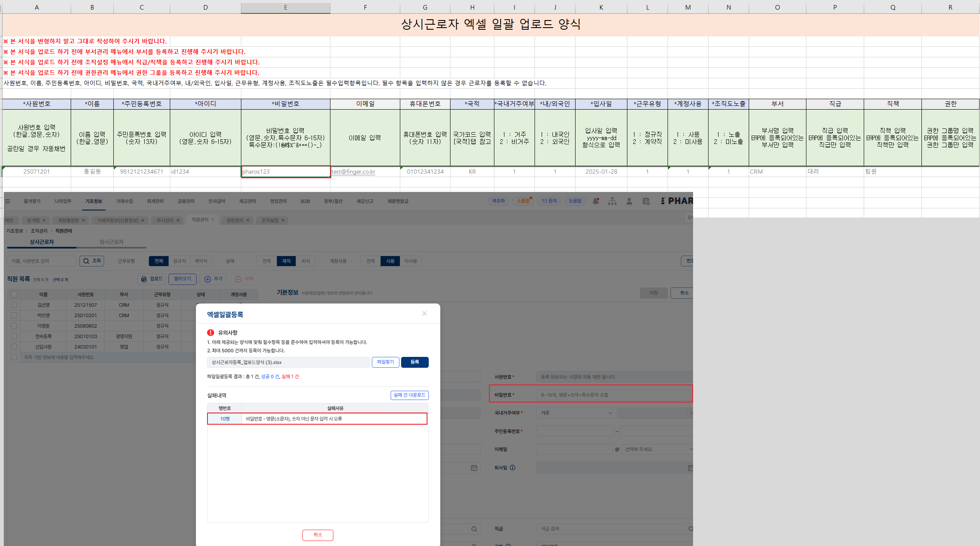Tick the checkbox for 박민영

[x=14, y=315]
